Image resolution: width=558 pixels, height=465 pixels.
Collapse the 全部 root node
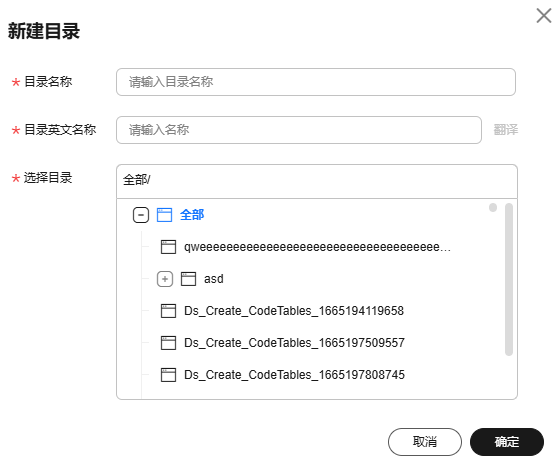click(x=141, y=215)
